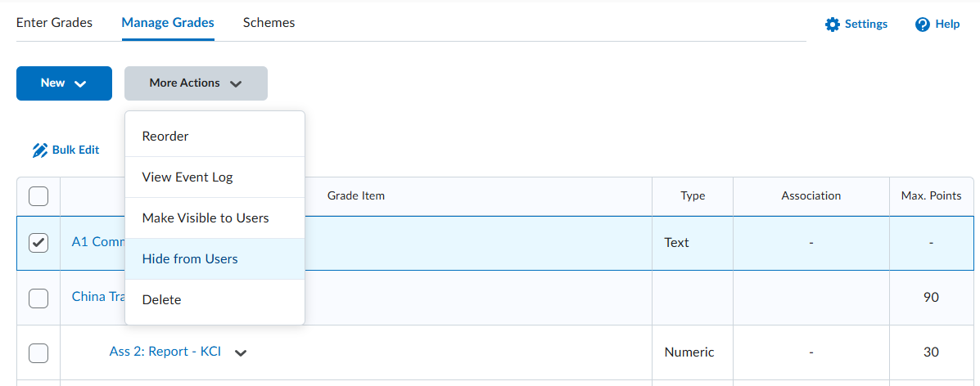Open the New button dropdown
Viewport: 980px width, 386px height.
point(64,83)
